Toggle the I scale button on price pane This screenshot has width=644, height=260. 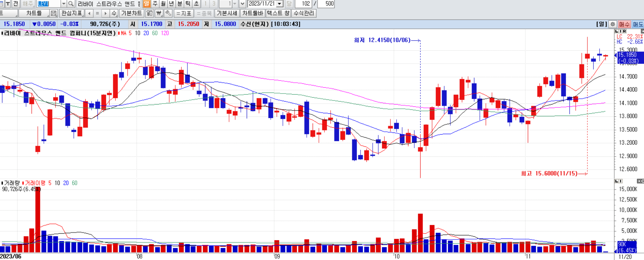point(621,31)
